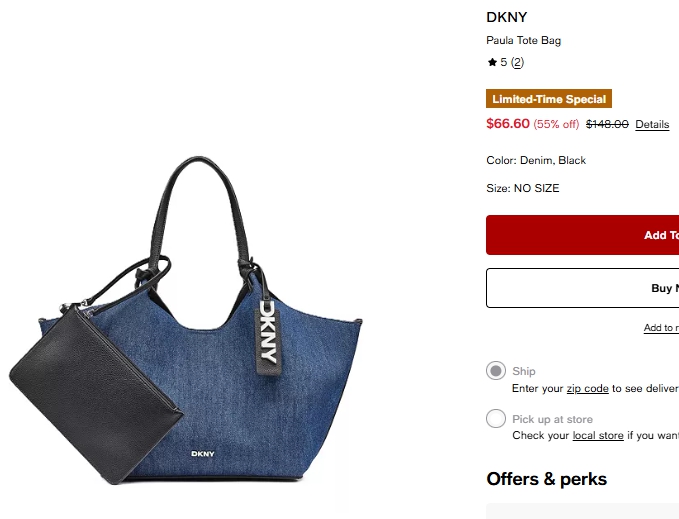Click the DKNY brand name
Image resolution: width=679 pixels, height=519 pixels.
(507, 17)
